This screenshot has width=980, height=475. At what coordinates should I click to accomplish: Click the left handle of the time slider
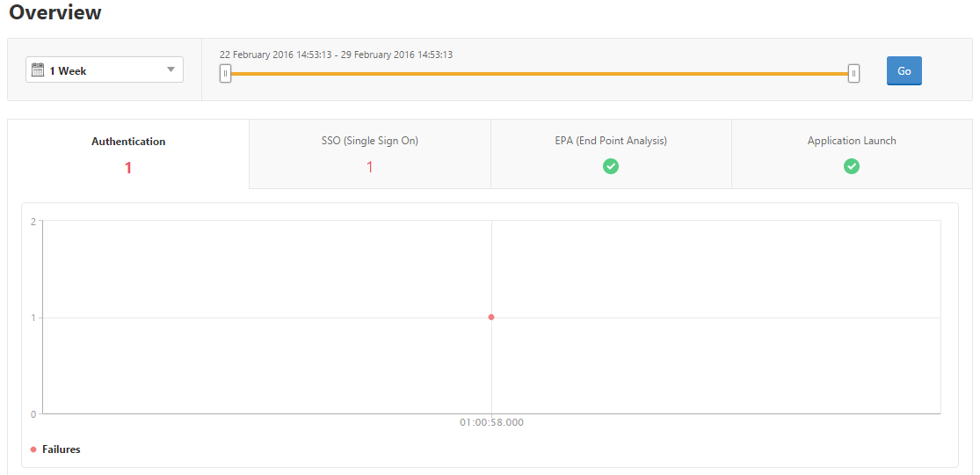(226, 73)
